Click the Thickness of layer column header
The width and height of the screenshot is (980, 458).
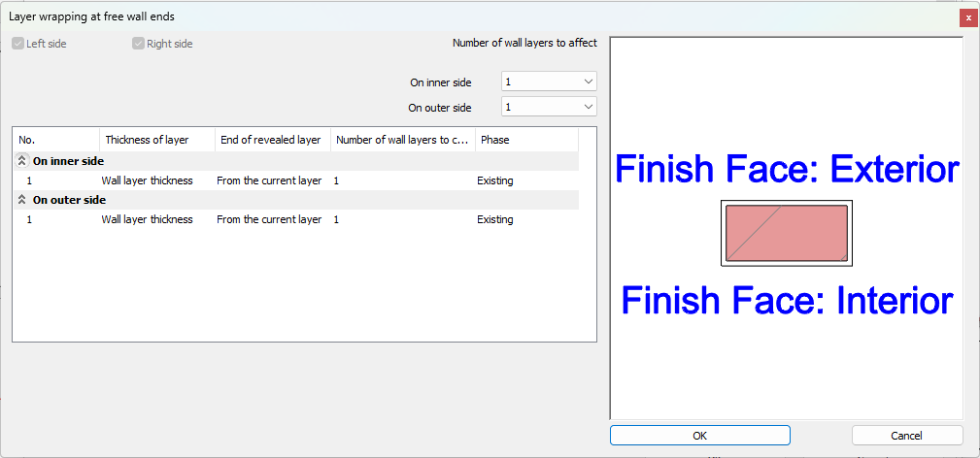pos(156,140)
